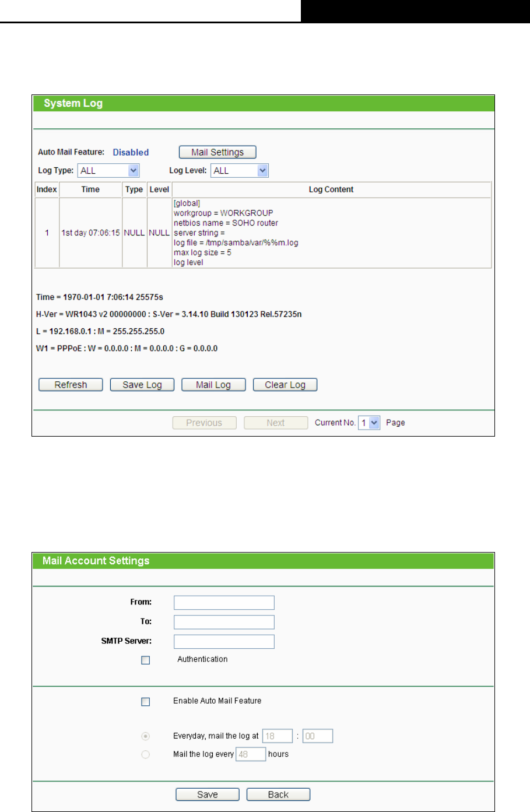Expand the Log Type dropdown
530x812 pixels.
pos(108,170)
